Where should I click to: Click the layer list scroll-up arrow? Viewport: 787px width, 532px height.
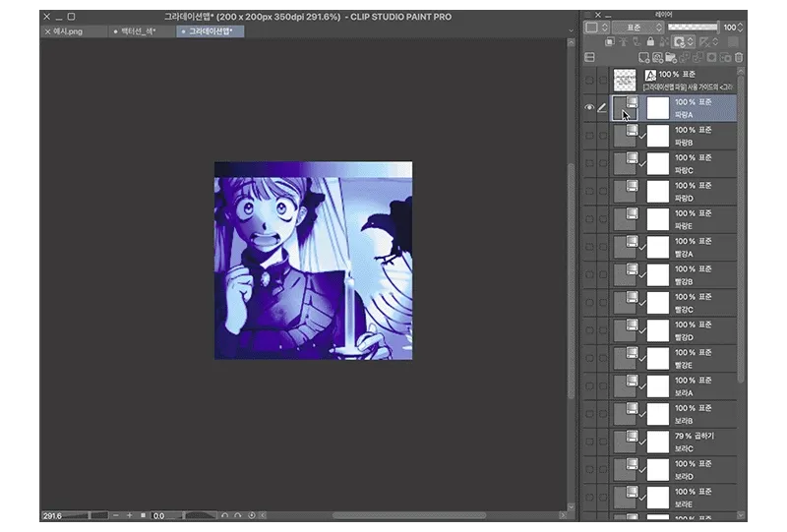[741, 72]
